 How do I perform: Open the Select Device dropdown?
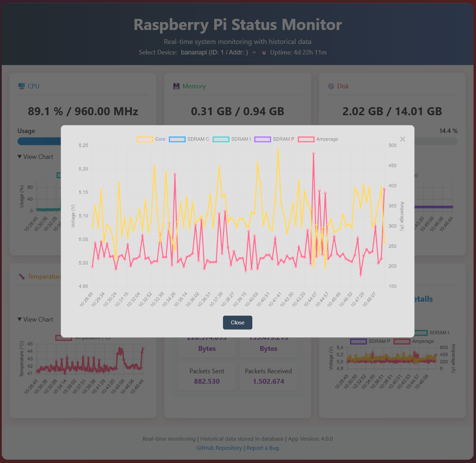click(x=254, y=52)
